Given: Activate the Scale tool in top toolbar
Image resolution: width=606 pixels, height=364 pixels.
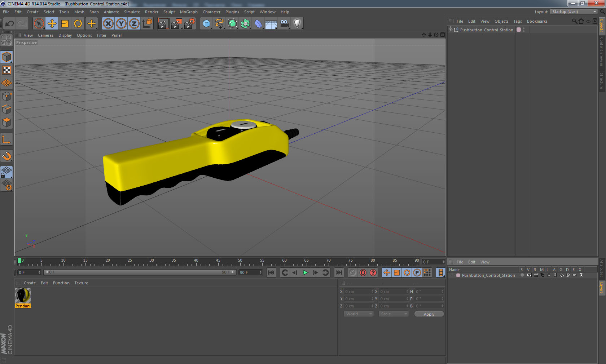Looking at the screenshot, I should (65, 24).
